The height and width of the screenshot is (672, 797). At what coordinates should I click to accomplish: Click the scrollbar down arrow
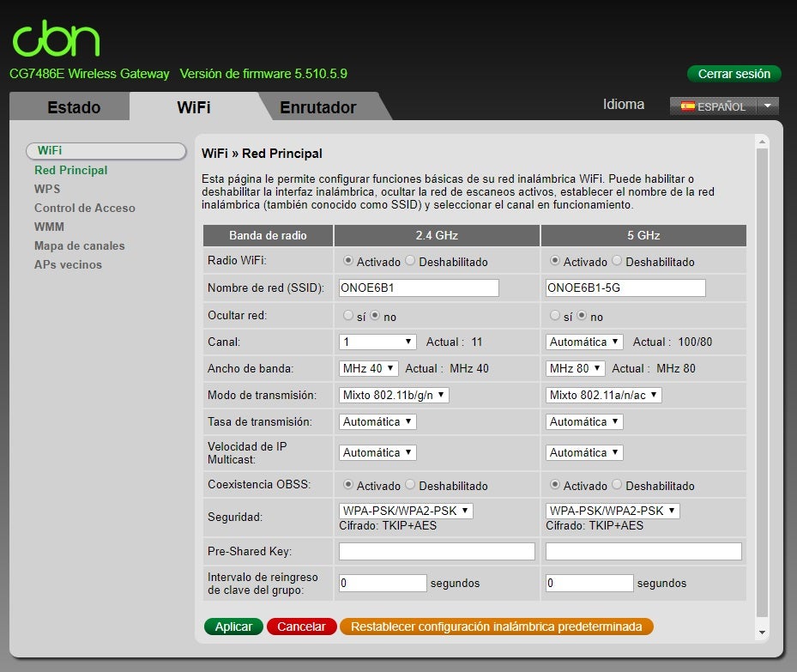coord(762,633)
